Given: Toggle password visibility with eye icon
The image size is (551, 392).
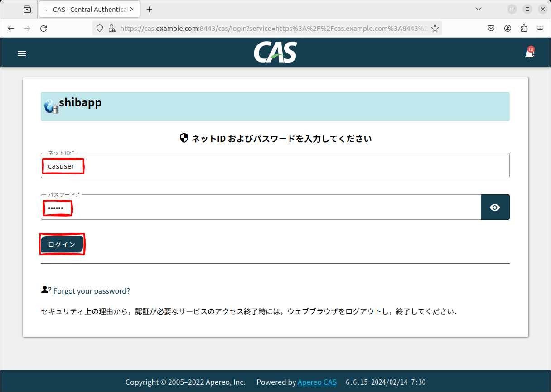Looking at the screenshot, I should (x=495, y=208).
